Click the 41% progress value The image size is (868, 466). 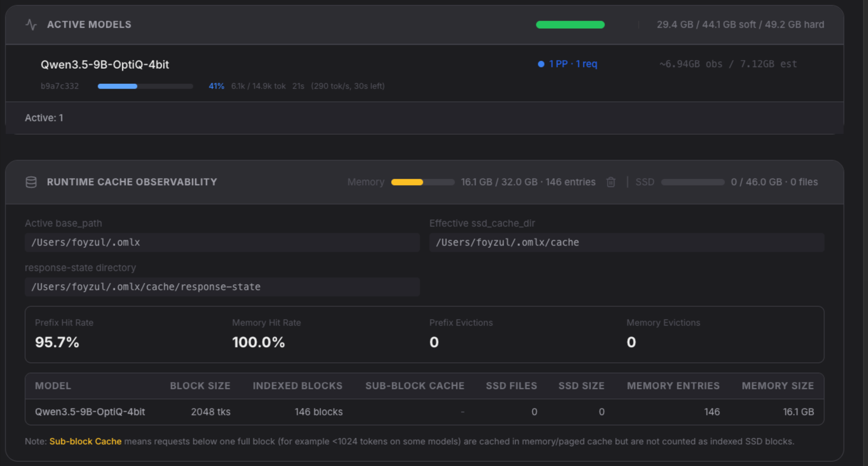tap(216, 86)
